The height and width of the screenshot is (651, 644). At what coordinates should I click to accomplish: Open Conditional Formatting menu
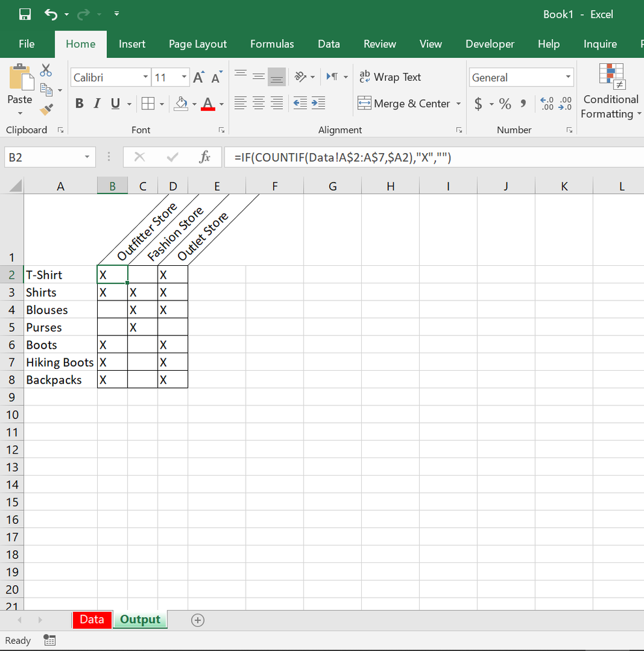611,91
